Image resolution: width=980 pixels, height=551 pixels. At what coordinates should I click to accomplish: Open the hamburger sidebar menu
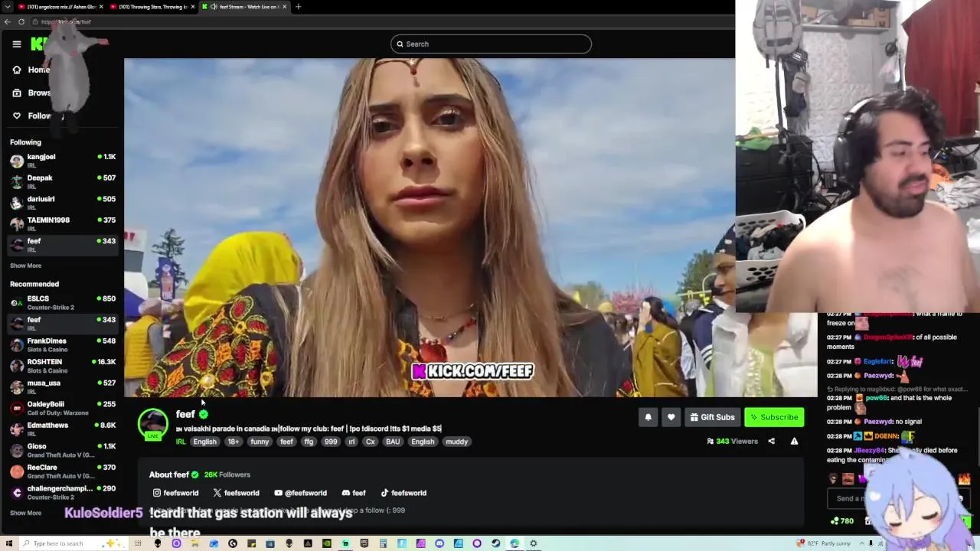[x=17, y=44]
